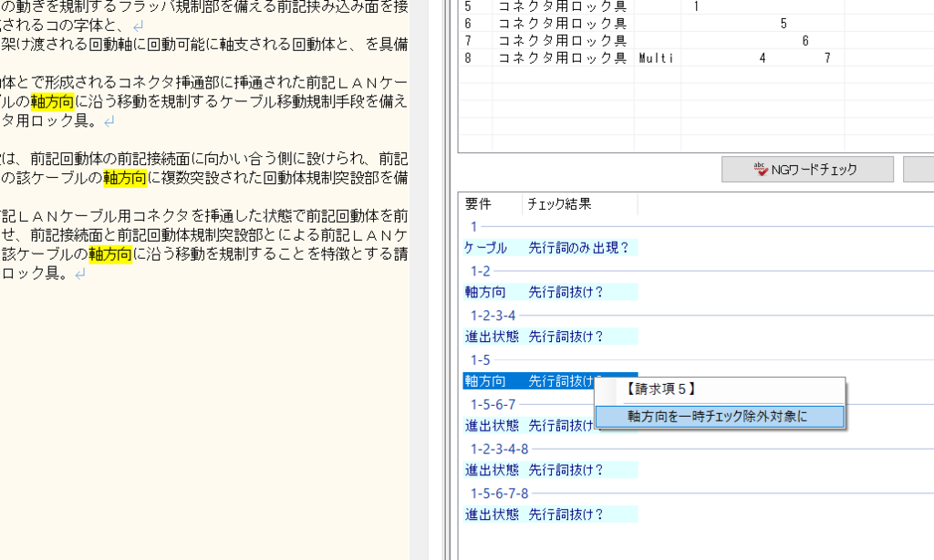Image resolution: width=934 pixels, height=560 pixels.
Task: Click the 要件 column header
Action: click(x=478, y=204)
